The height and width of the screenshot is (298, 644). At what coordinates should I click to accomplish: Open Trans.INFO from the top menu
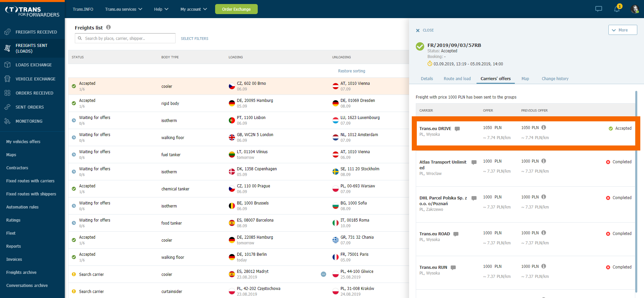click(83, 9)
